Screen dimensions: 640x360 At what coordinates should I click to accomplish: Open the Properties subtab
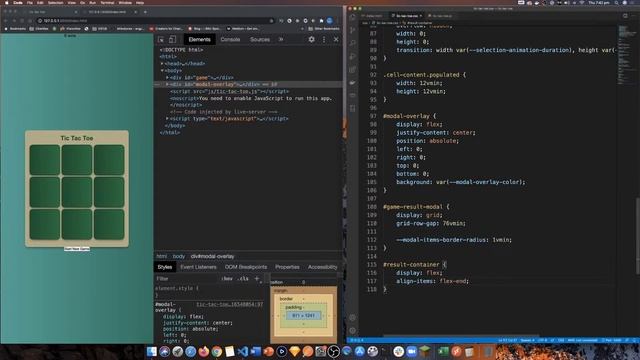click(x=287, y=267)
